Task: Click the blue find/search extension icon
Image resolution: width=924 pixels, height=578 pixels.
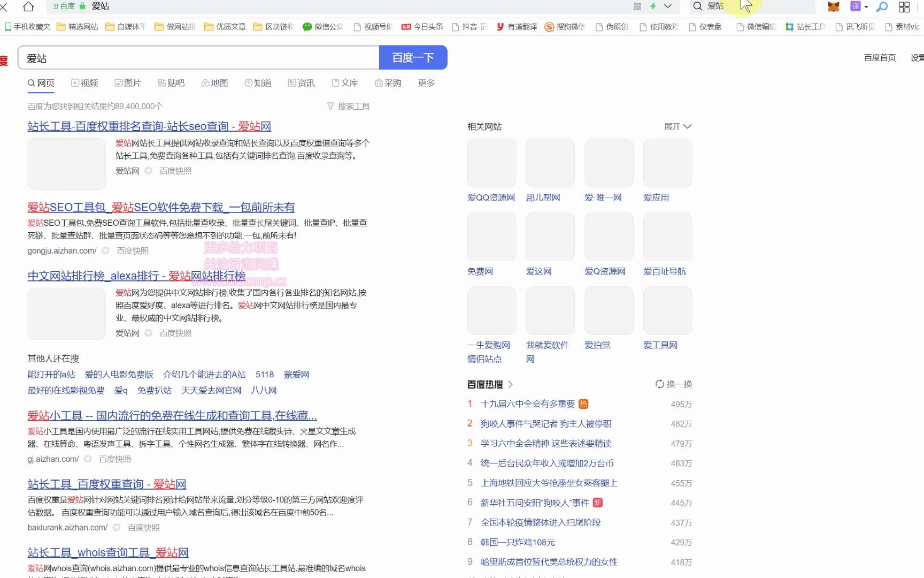Action: (882, 6)
